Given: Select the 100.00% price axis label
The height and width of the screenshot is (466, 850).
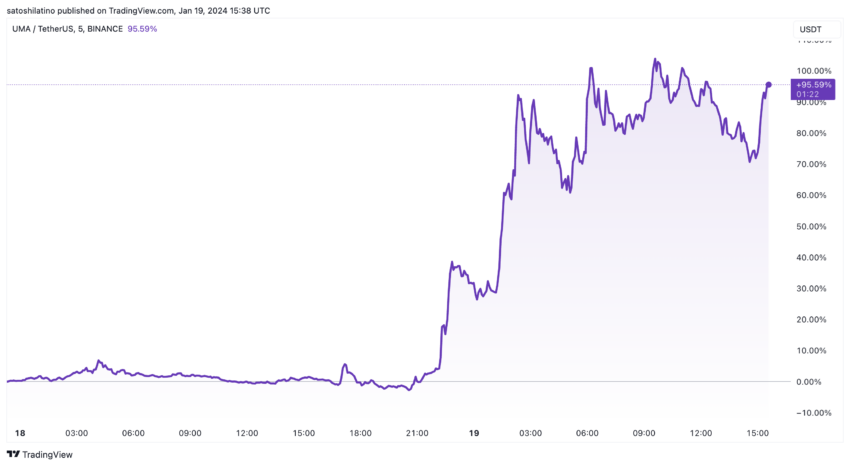Looking at the screenshot, I should (813, 71).
